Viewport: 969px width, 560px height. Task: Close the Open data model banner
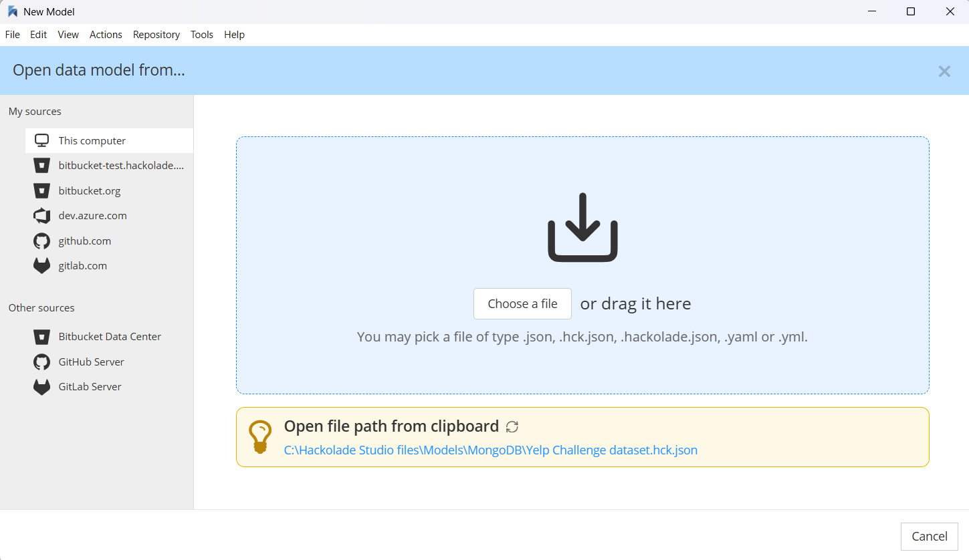point(944,72)
